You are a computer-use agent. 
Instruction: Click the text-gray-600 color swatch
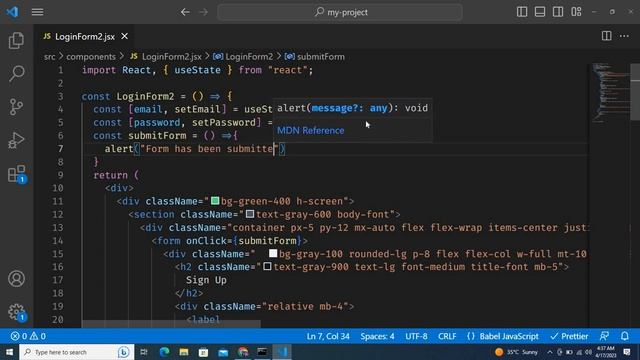[250, 214]
